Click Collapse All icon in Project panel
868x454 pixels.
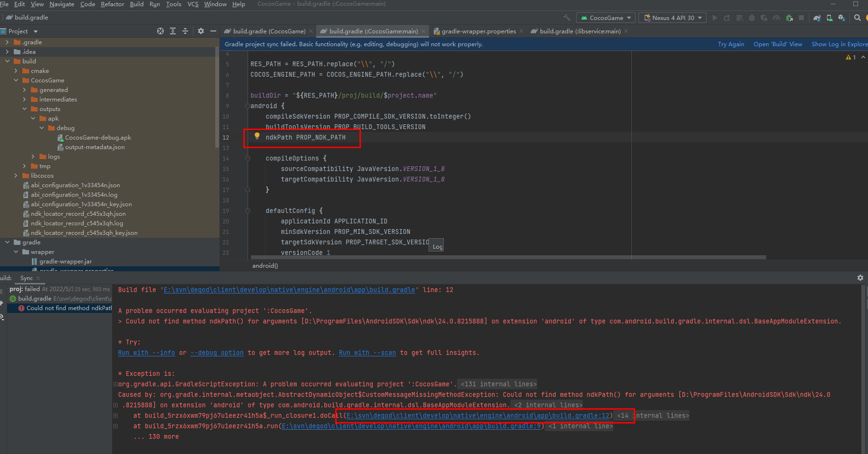[185, 31]
